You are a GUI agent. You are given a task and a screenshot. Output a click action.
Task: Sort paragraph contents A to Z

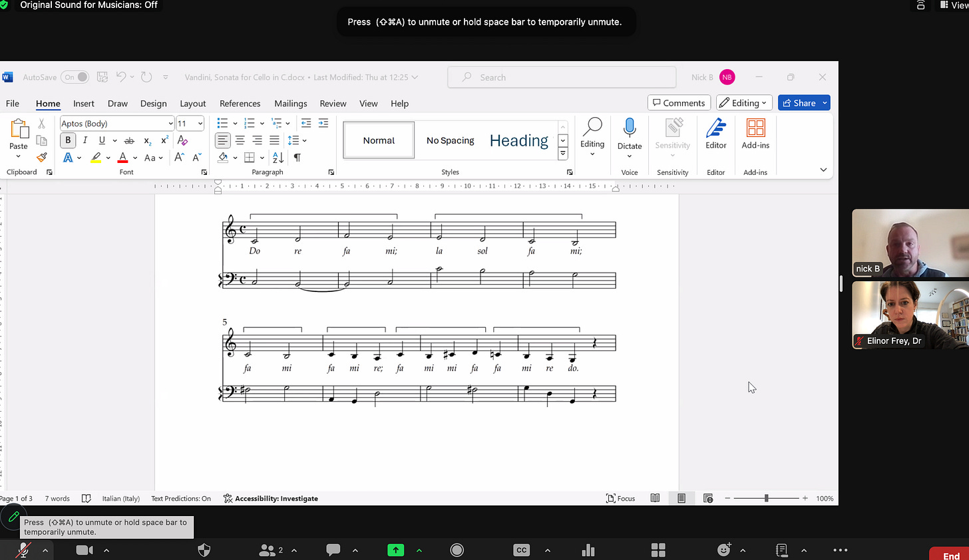(x=278, y=158)
